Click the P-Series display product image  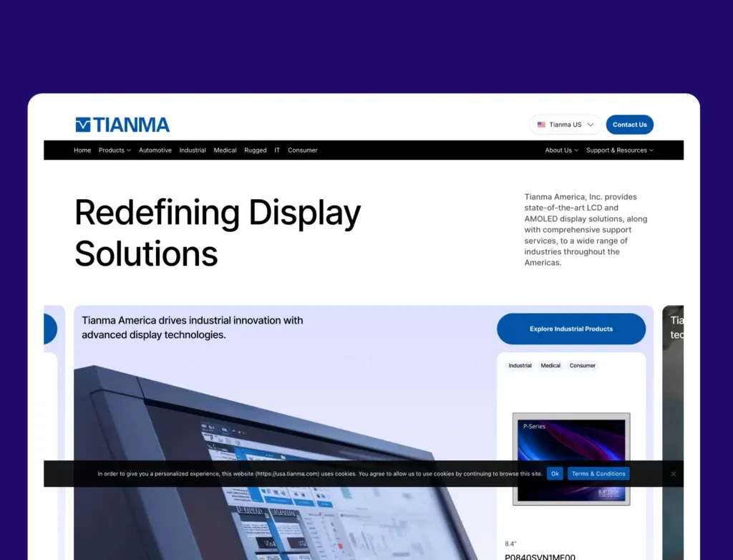coord(571,458)
